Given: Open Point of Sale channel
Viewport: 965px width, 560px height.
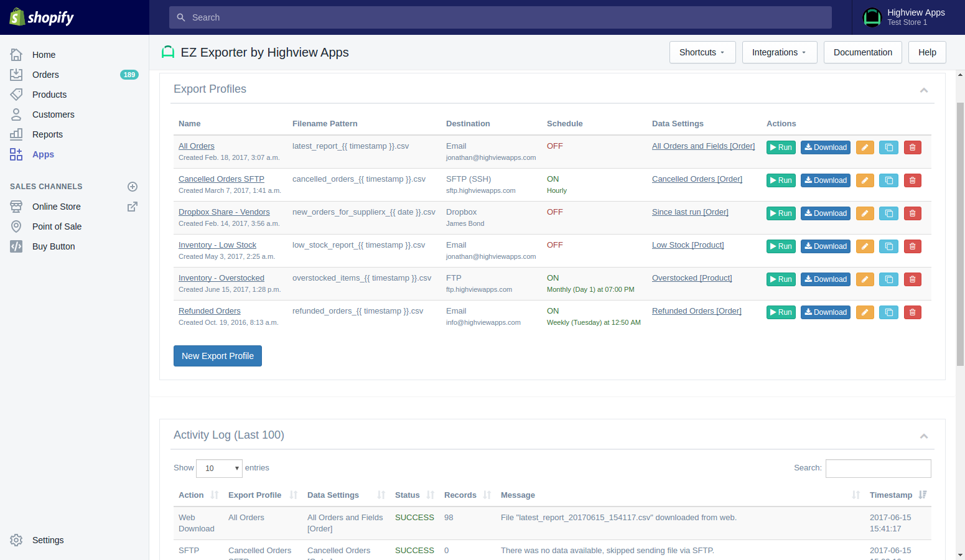Looking at the screenshot, I should [57, 226].
